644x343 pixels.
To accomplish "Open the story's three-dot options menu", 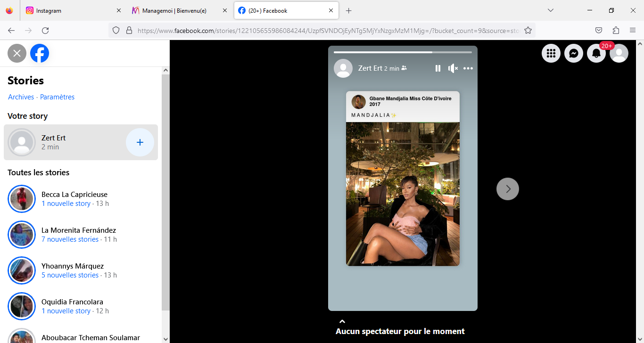I will (x=468, y=68).
